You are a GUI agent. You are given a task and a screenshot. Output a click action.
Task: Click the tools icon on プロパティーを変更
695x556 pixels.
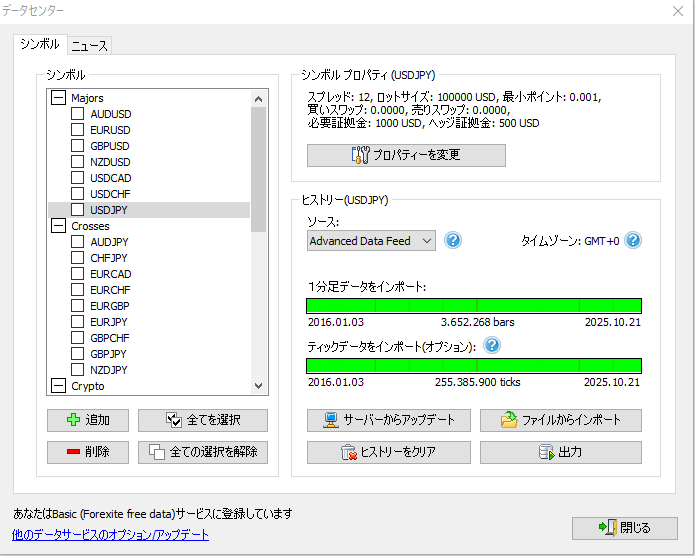click(x=360, y=155)
